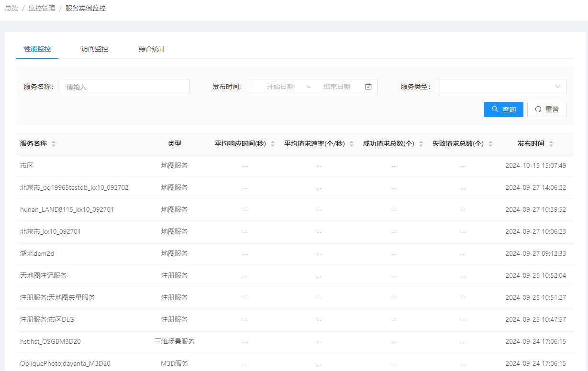Click 地图服务 type in 市区 row
The image size is (588, 371).
coord(175,165)
